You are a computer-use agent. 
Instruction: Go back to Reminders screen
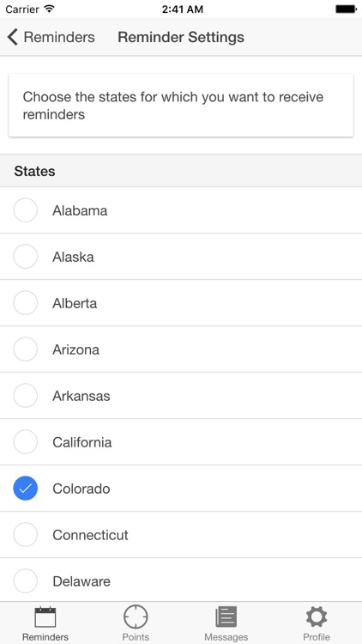coord(51,37)
